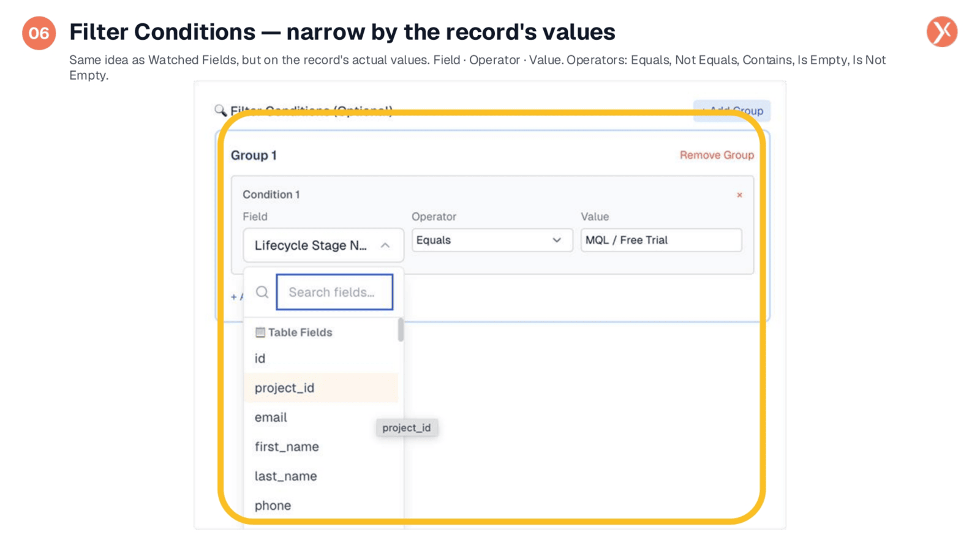This screenshot has height=551, width=980.
Task: Remove Condition 1 with the red x
Action: (739, 195)
